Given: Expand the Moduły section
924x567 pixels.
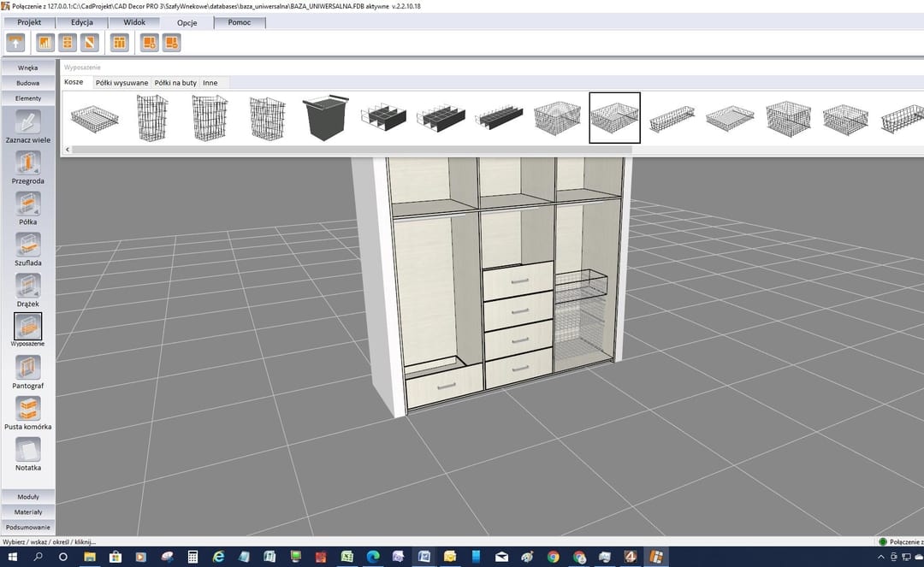Looking at the screenshot, I should pos(27,496).
